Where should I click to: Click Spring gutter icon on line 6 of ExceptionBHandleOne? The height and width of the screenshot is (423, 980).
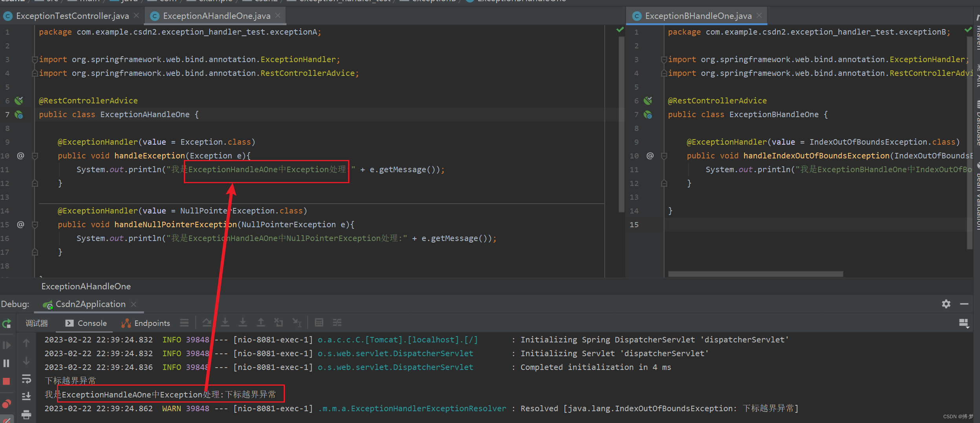(648, 101)
